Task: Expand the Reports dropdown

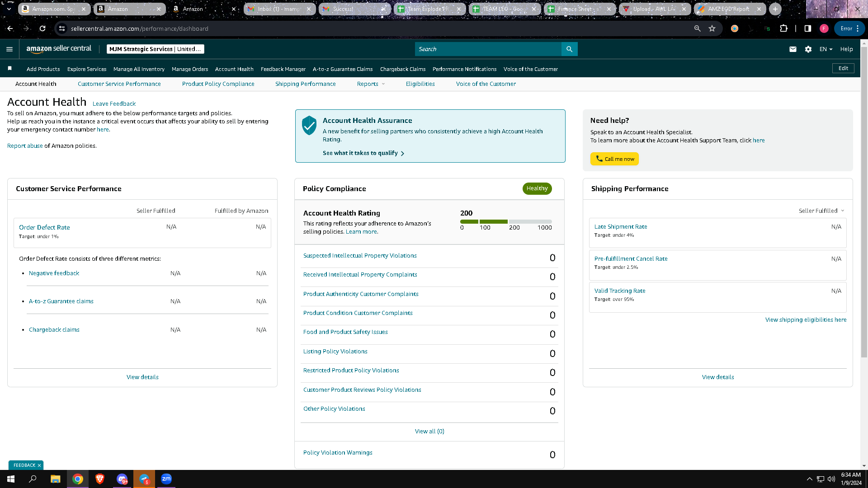Action: [371, 84]
